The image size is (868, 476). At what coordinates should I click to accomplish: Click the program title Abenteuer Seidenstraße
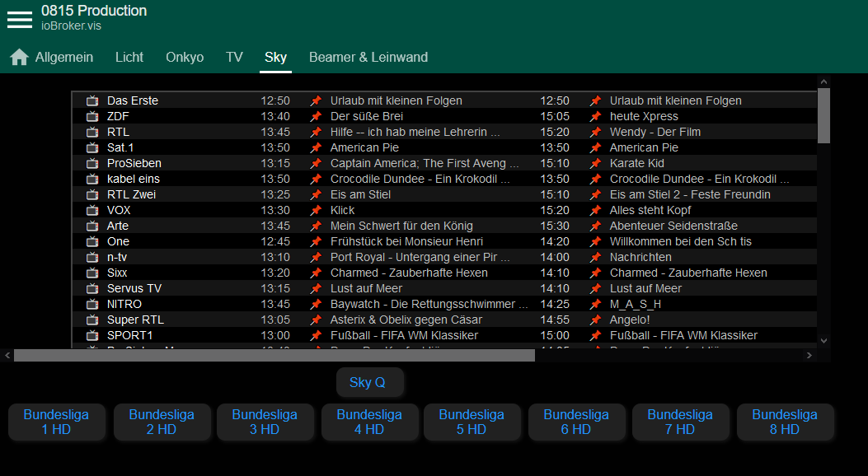[673, 226]
